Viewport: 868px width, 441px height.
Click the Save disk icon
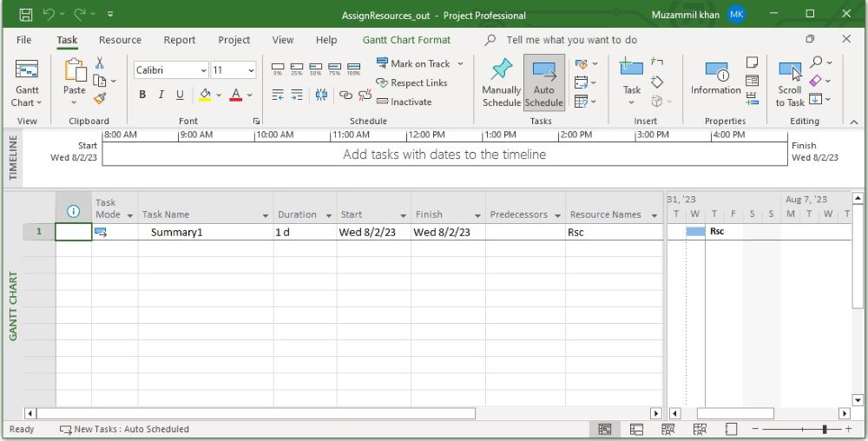pyautogui.click(x=26, y=15)
